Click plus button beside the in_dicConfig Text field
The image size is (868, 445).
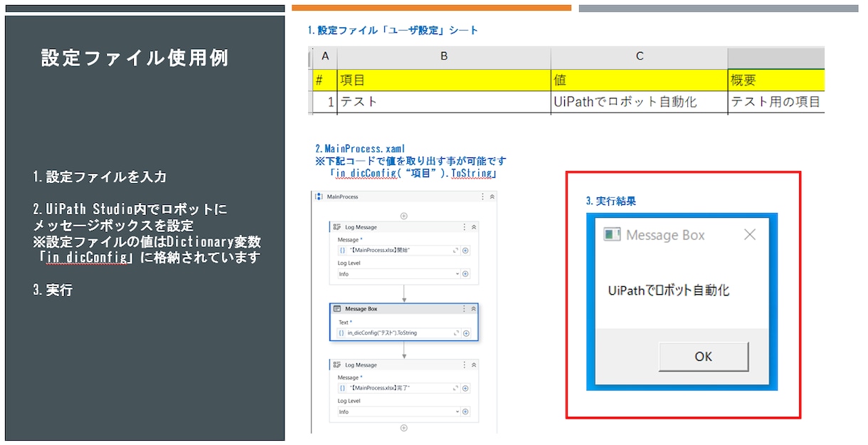[466, 333]
